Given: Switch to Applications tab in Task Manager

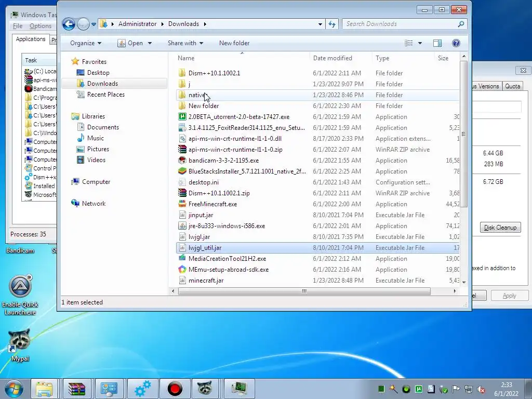Looking at the screenshot, I should [31, 39].
